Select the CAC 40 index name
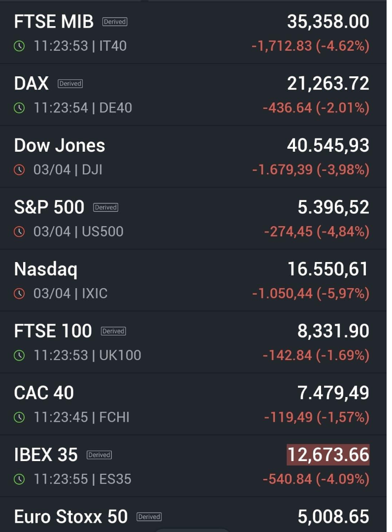 click(x=44, y=393)
